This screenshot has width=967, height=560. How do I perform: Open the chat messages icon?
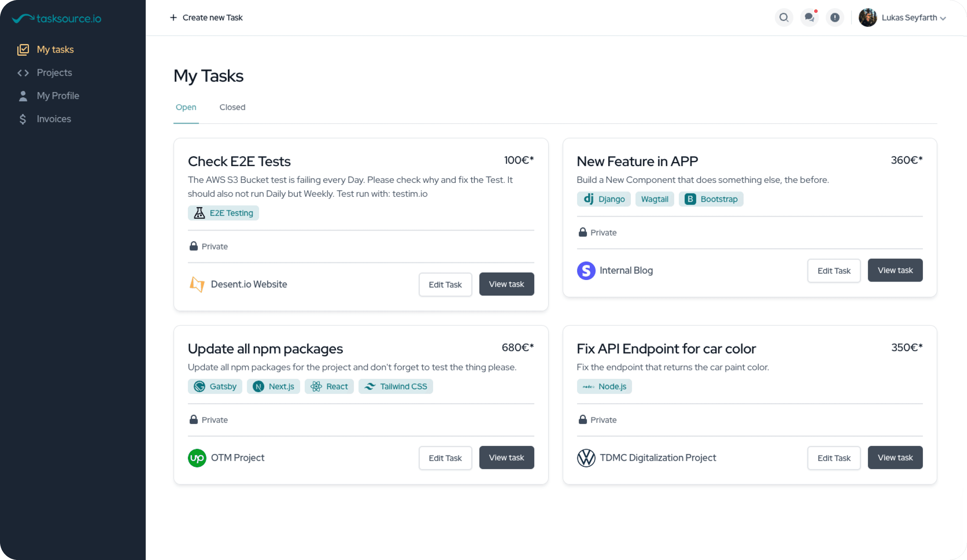tap(809, 18)
